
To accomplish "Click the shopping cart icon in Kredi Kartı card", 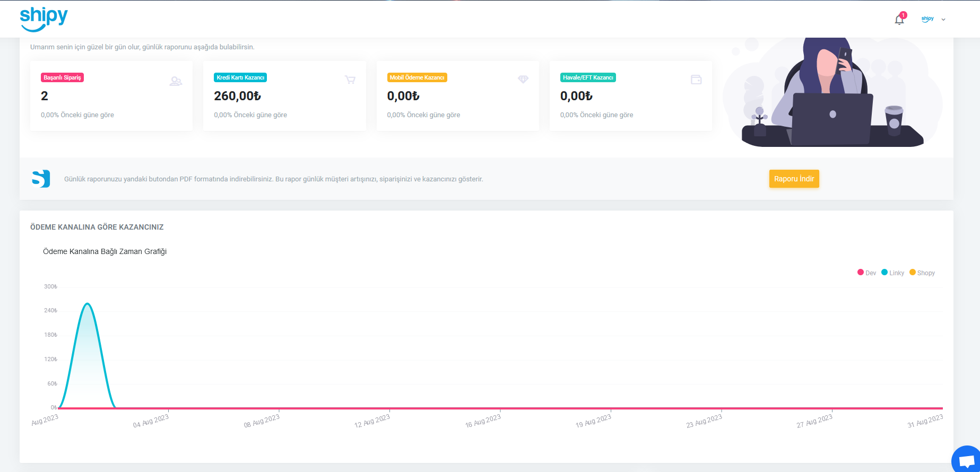I will [x=350, y=80].
